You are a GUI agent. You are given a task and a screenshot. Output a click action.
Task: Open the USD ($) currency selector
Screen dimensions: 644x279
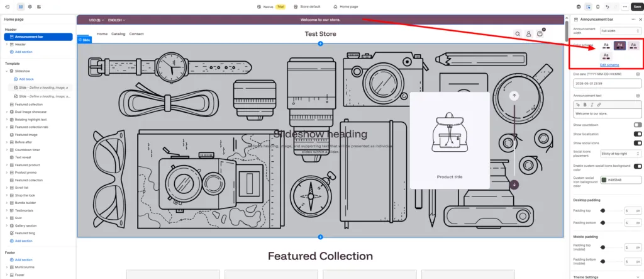[96, 20]
